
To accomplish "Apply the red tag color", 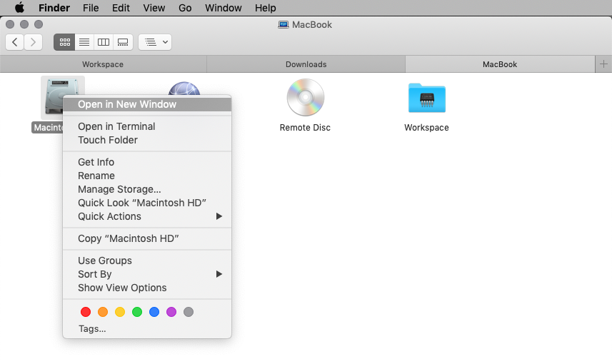I will [86, 312].
